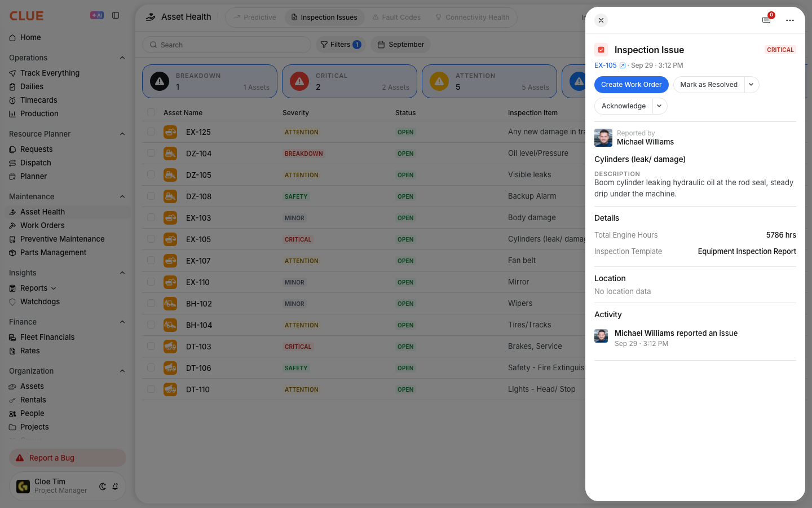Open the comments icon in panel header

pos(766,20)
